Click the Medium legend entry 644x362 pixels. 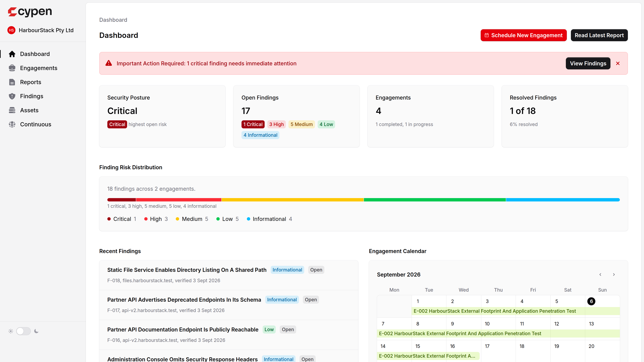(x=192, y=219)
